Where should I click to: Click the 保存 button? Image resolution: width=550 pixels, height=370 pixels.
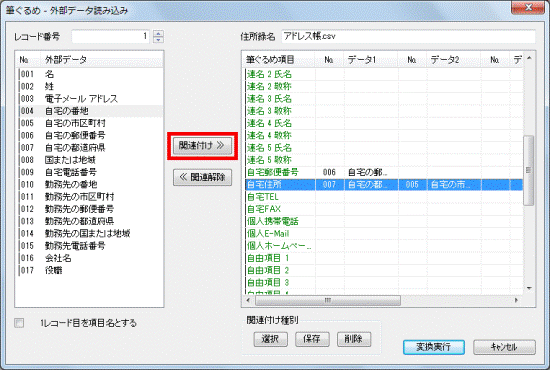(x=312, y=339)
